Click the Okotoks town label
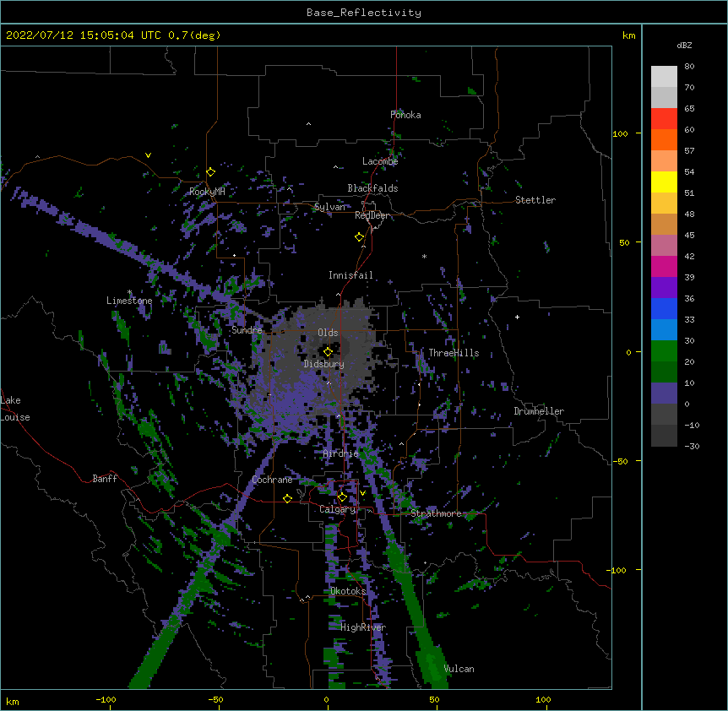 (348, 591)
